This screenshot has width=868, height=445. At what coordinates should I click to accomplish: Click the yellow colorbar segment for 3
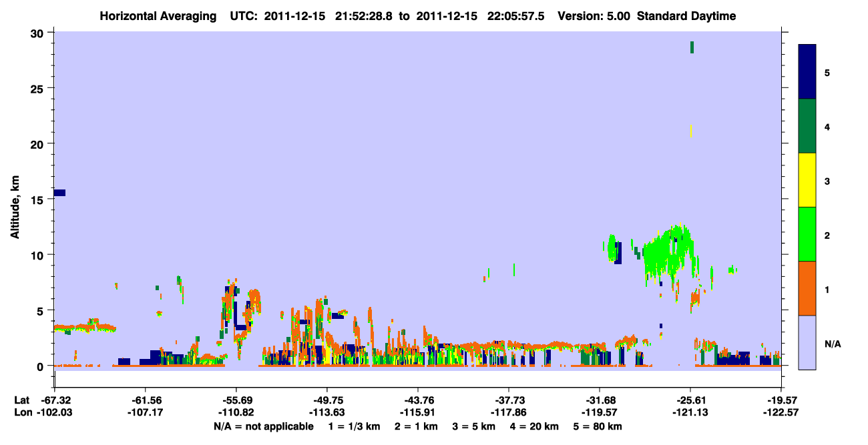[807, 180]
